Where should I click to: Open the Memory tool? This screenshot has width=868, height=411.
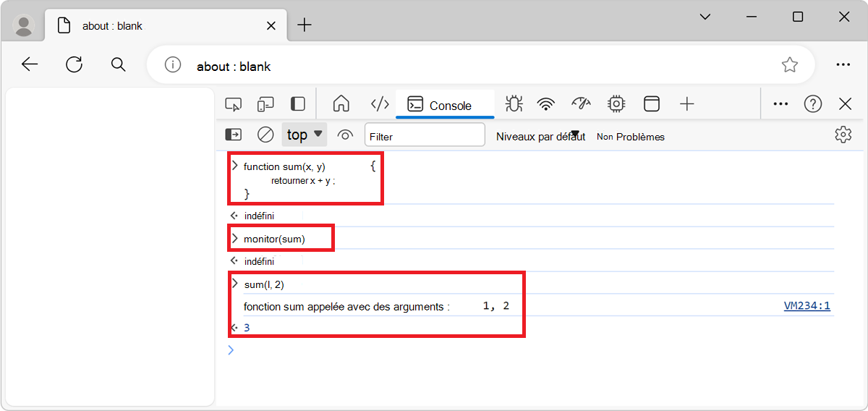(x=616, y=104)
